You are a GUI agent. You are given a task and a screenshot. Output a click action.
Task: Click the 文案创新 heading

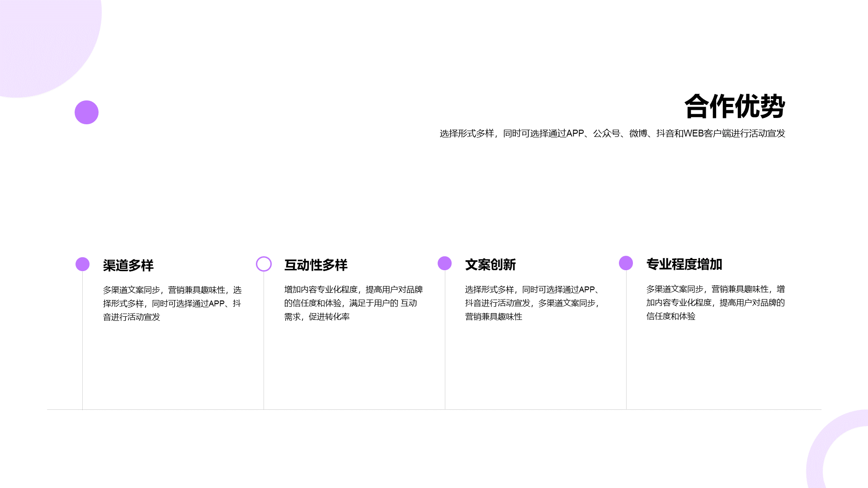coord(491,264)
